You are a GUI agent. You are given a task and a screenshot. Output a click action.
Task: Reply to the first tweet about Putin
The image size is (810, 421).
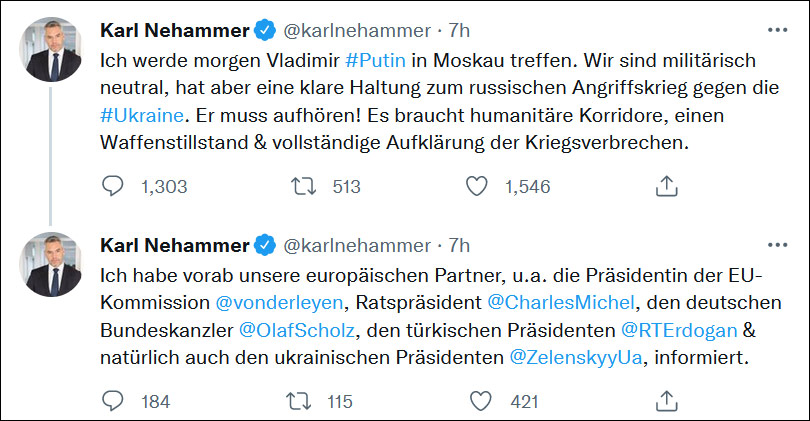tap(114, 186)
